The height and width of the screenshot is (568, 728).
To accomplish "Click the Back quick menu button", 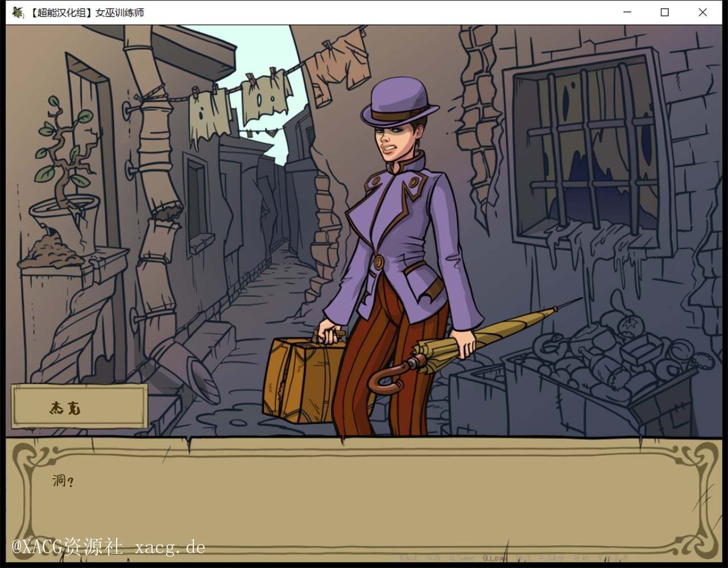I will [x=409, y=558].
